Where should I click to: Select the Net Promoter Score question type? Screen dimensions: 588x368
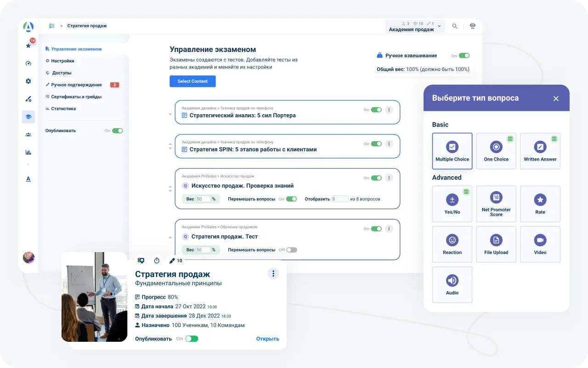[496, 204]
